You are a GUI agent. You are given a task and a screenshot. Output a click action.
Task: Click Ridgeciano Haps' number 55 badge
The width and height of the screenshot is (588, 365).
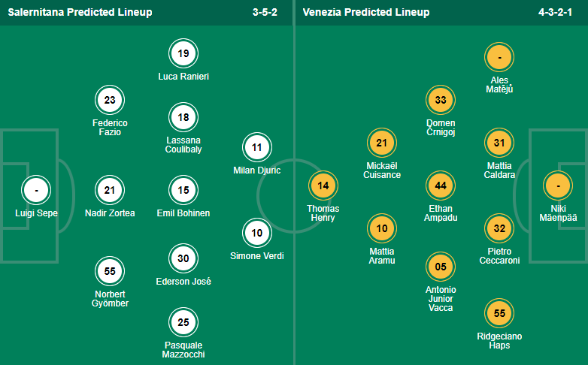pos(499,313)
